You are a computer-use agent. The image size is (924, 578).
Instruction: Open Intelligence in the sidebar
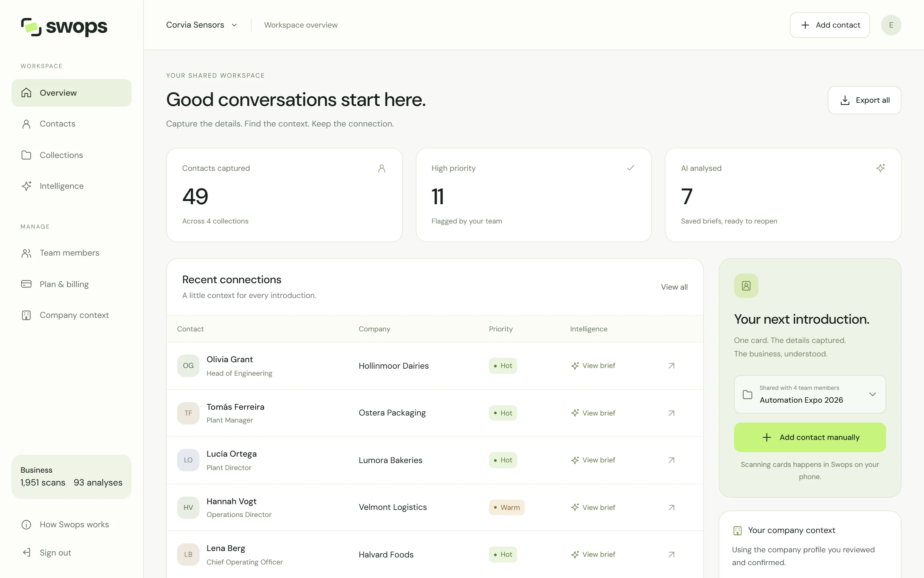click(x=72, y=186)
